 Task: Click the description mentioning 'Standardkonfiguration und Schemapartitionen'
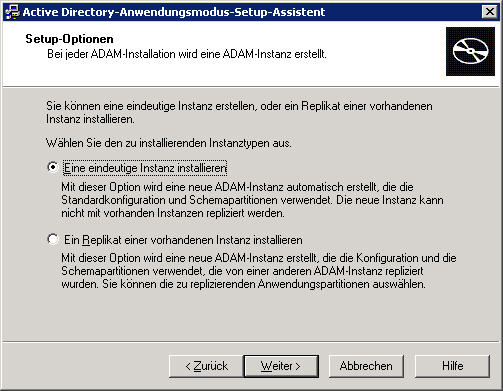pos(252,200)
